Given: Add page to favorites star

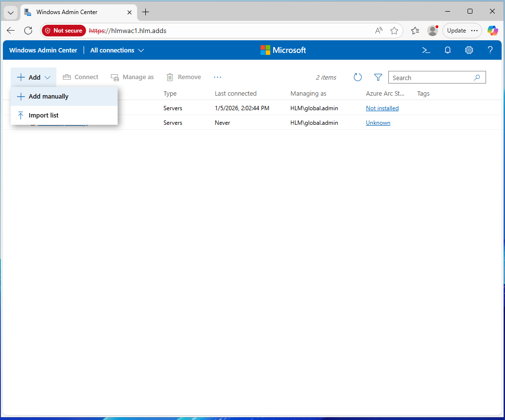Looking at the screenshot, I should [x=394, y=31].
